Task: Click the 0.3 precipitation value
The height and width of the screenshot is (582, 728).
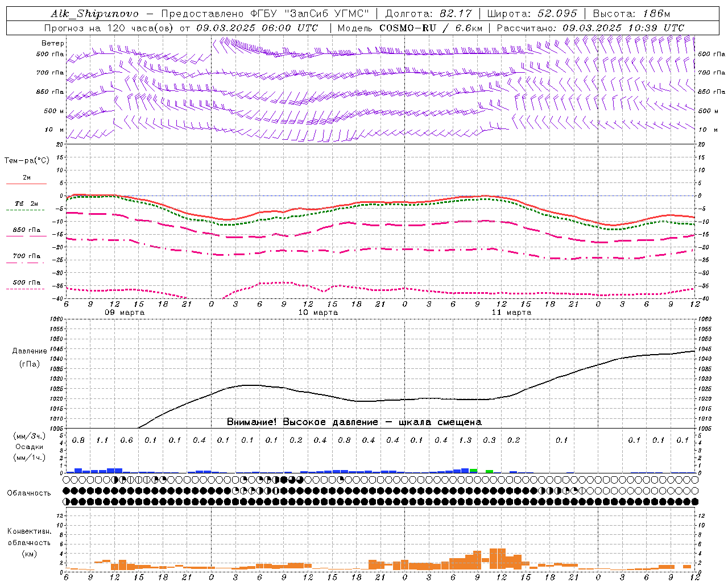Action: click(489, 440)
